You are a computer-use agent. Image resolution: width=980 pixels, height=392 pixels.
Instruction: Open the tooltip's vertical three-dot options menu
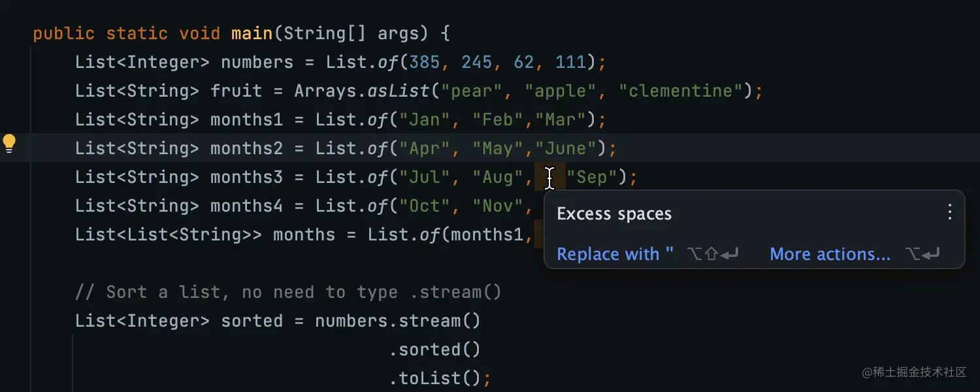pos(950,212)
